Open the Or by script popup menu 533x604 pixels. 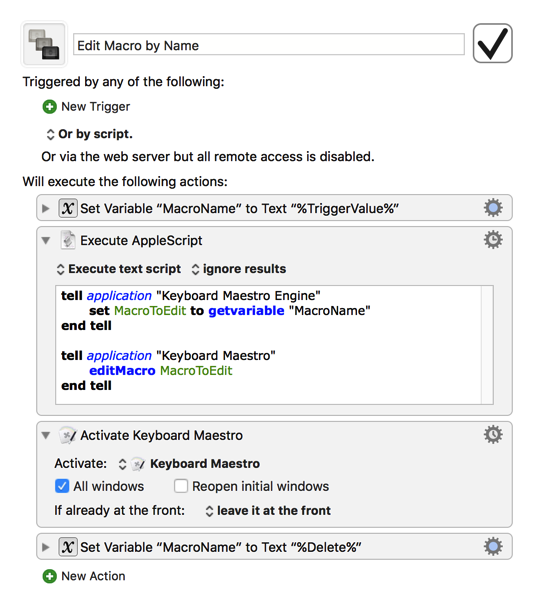click(89, 134)
